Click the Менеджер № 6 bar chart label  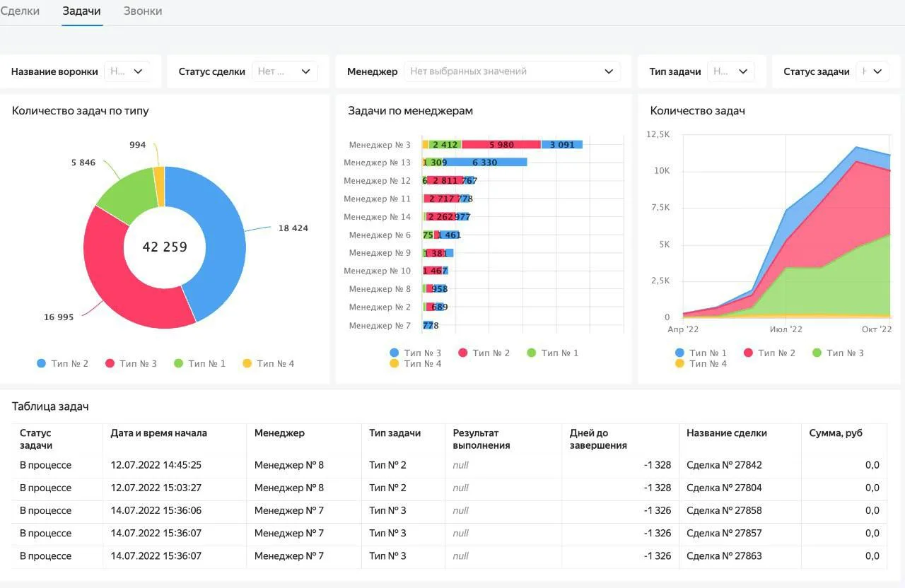pyautogui.click(x=380, y=235)
